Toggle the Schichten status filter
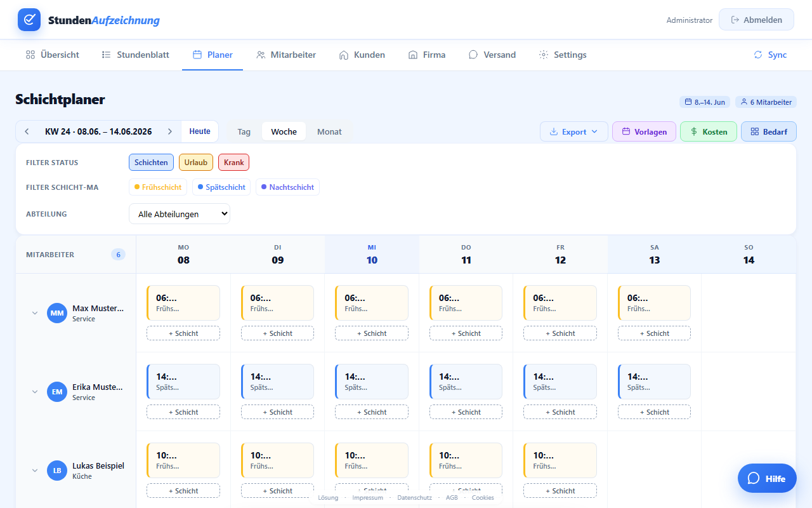This screenshot has height=508, width=812. (x=151, y=163)
